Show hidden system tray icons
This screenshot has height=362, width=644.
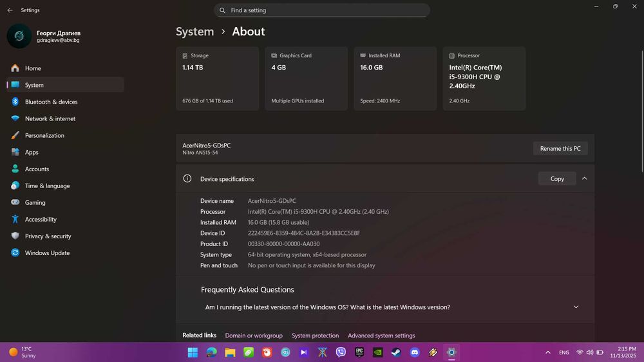pos(548,352)
